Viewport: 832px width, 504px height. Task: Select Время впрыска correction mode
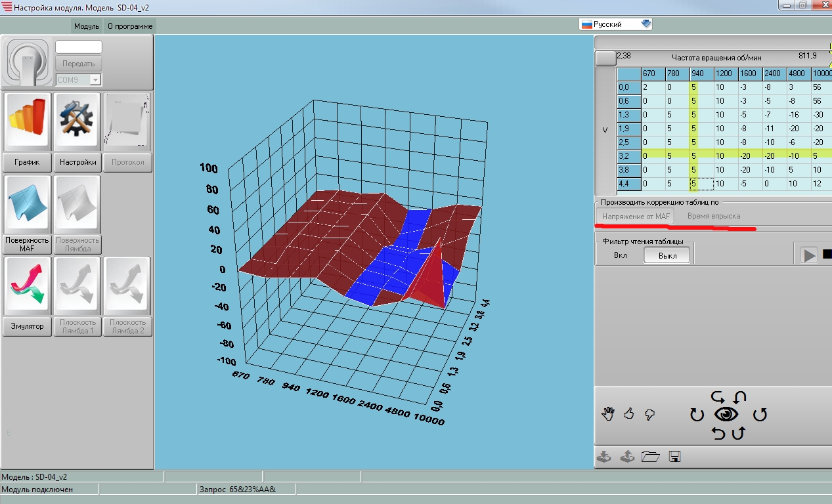click(713, 216)
